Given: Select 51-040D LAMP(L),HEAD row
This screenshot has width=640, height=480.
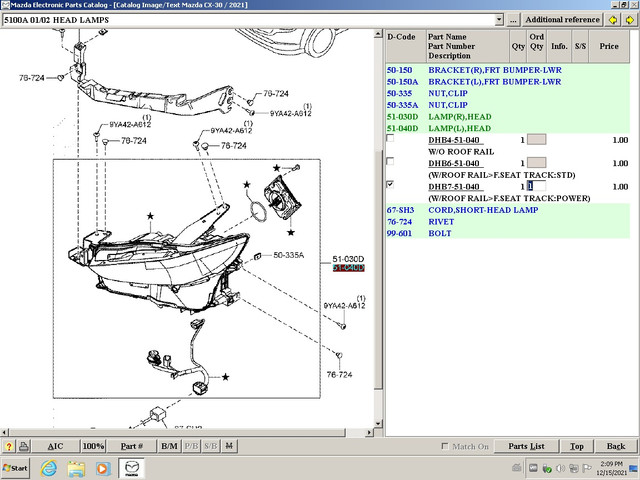Looking at the screenshot, I should (507, 128).
